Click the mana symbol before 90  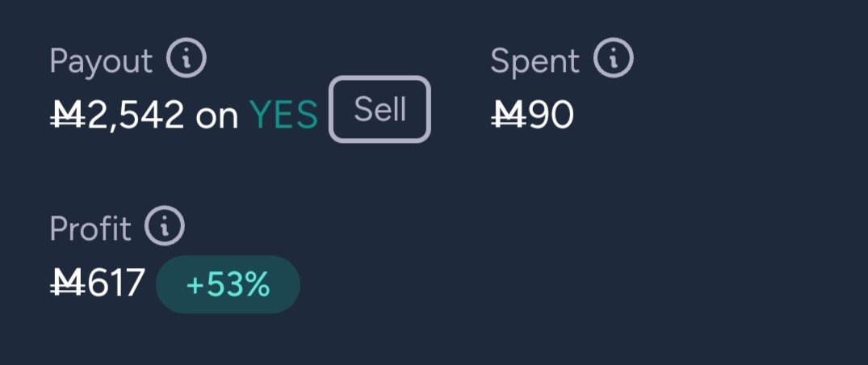[x=508, y=116]
